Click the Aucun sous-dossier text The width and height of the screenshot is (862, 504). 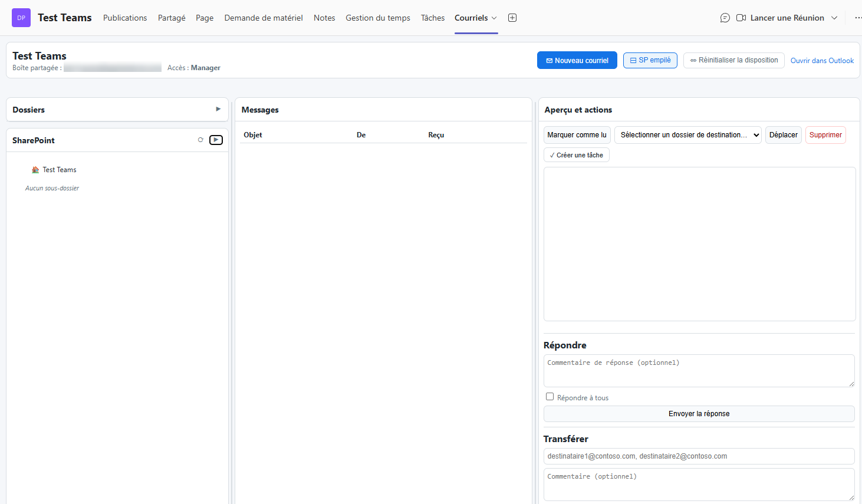click(52, 188)
